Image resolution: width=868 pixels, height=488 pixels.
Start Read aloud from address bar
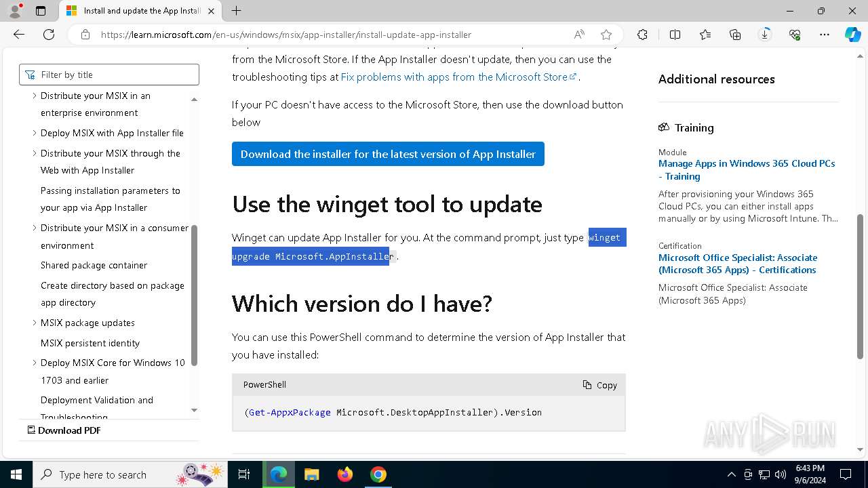579,35
